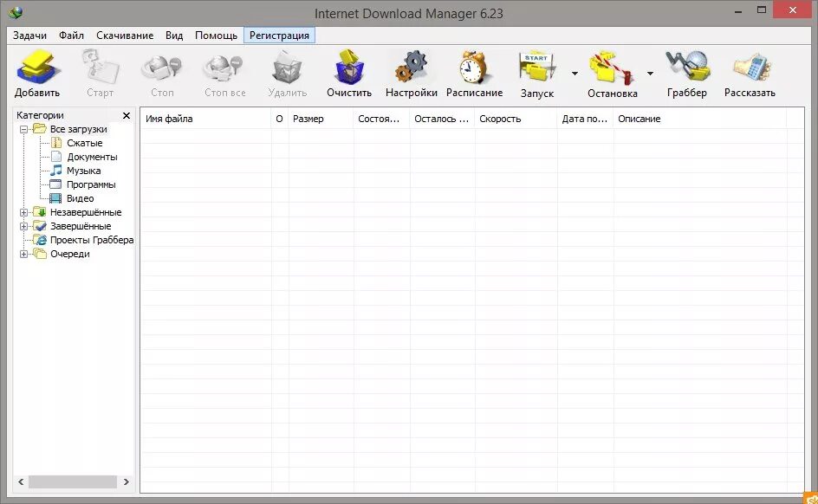Expand the Очереди tree node
Image resolution: width=818 pixels, height=504 pixels.
click(x=23, y=255)
